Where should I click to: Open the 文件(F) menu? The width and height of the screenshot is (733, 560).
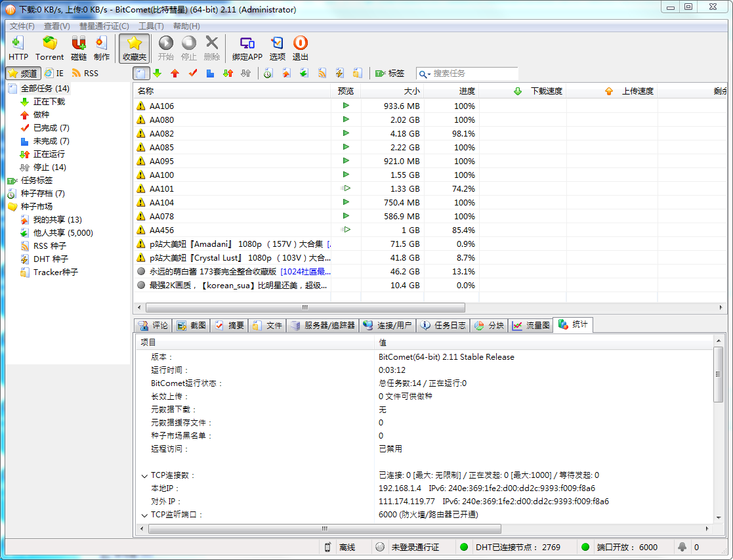pos(22,26)
